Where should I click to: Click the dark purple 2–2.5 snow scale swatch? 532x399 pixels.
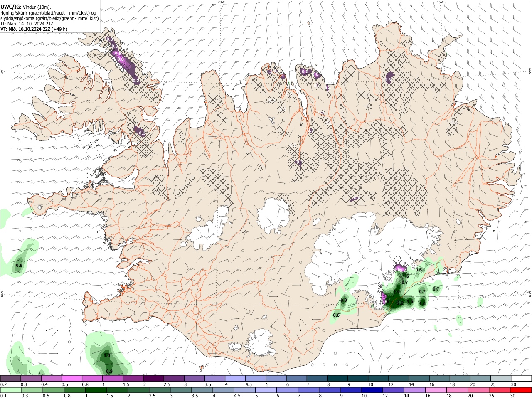(153, 378)
